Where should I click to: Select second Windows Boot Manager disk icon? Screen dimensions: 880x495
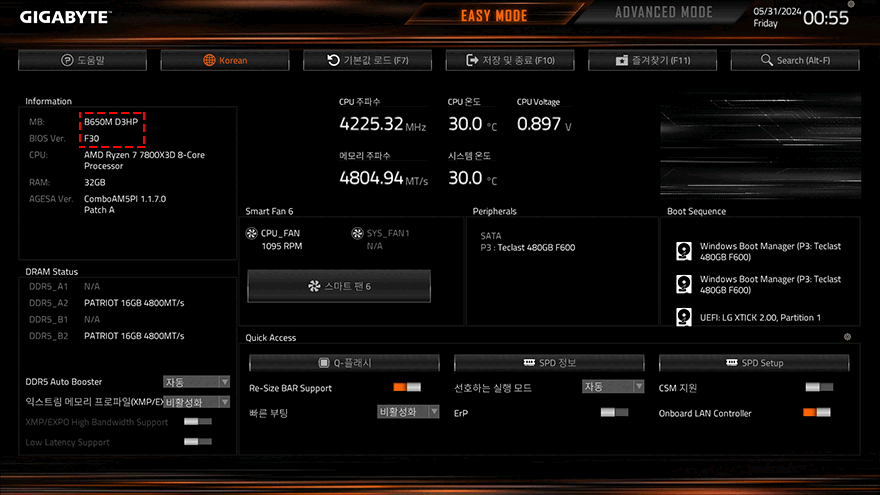684,284
